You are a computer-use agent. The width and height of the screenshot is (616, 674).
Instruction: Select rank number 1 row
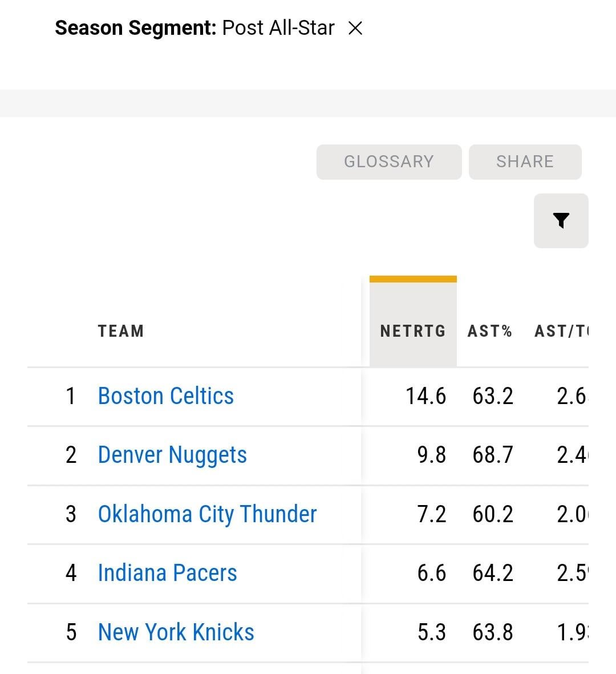click(x=307, y=396)
